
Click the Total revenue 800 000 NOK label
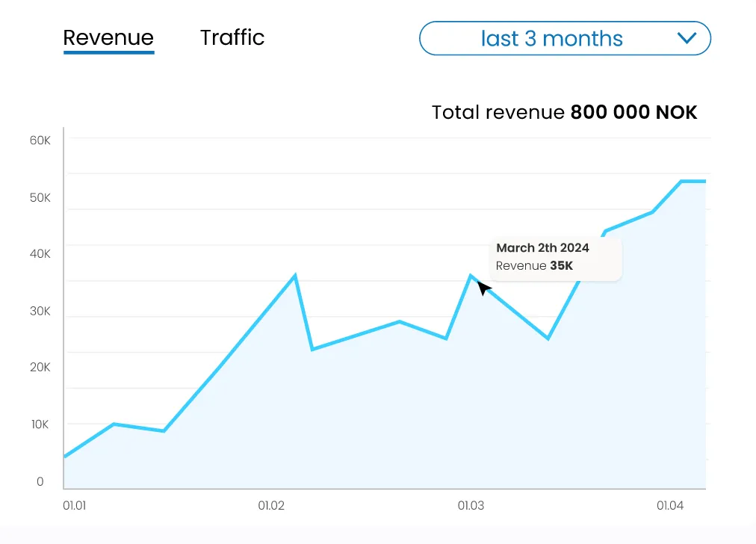tap(564, 112)
